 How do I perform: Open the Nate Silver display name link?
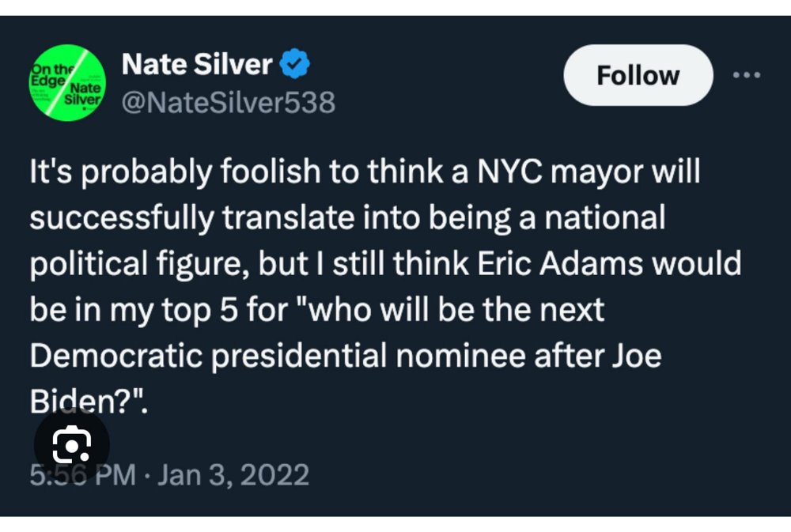(197, 65)
